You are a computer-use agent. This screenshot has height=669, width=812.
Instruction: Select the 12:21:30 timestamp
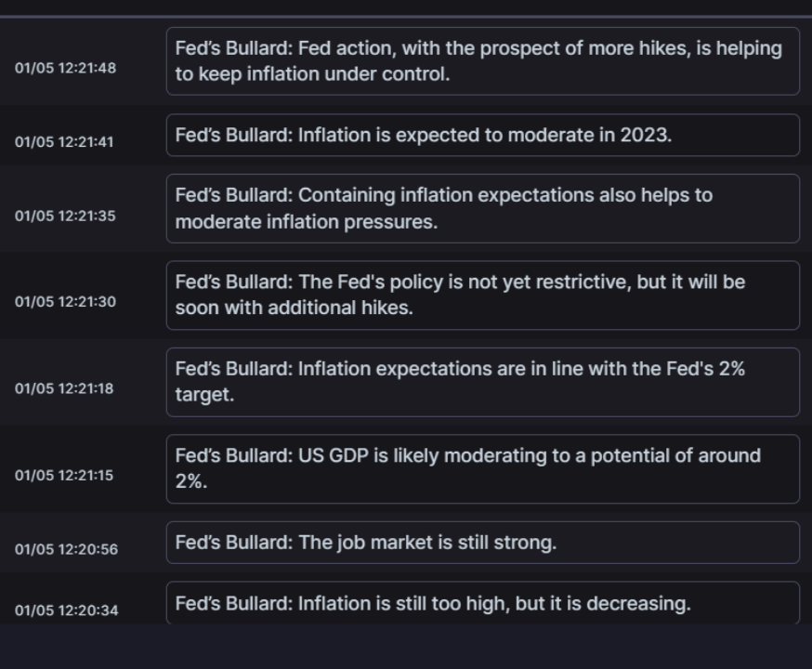pos(65,302)
